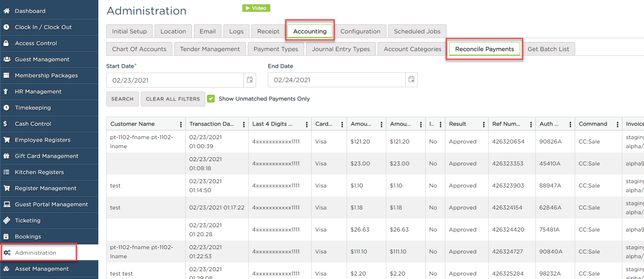Image resolution: width=644 pixels, height=279 pixels.
Task: Click the Register Management cart icon
Action: (x=7, y=188)
